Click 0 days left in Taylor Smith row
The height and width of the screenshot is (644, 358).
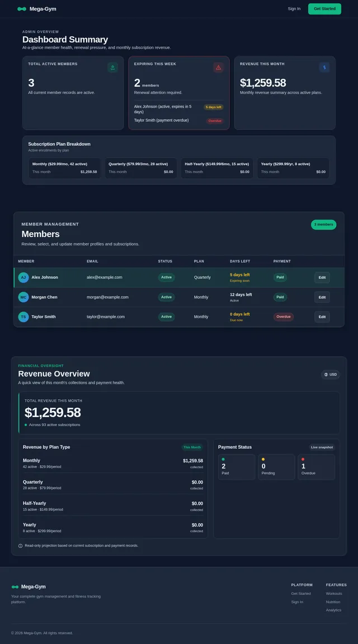point(240,314)
